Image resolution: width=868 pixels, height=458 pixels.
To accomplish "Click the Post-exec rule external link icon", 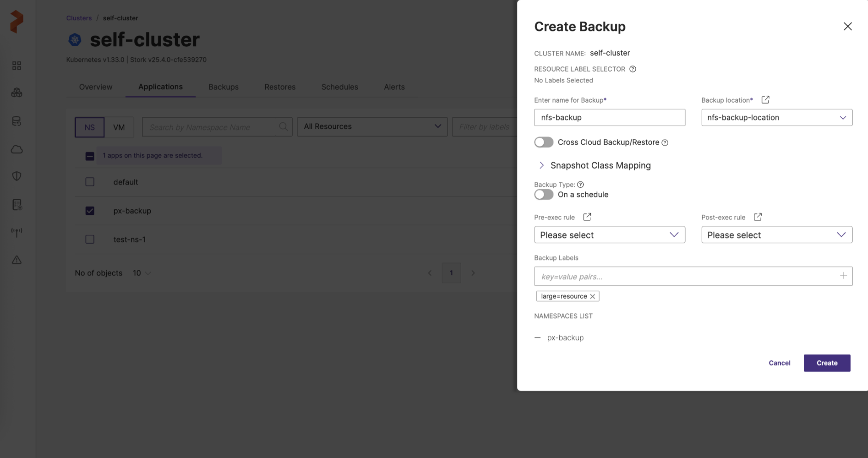I will pyautogui.click(x=758, y=217).
